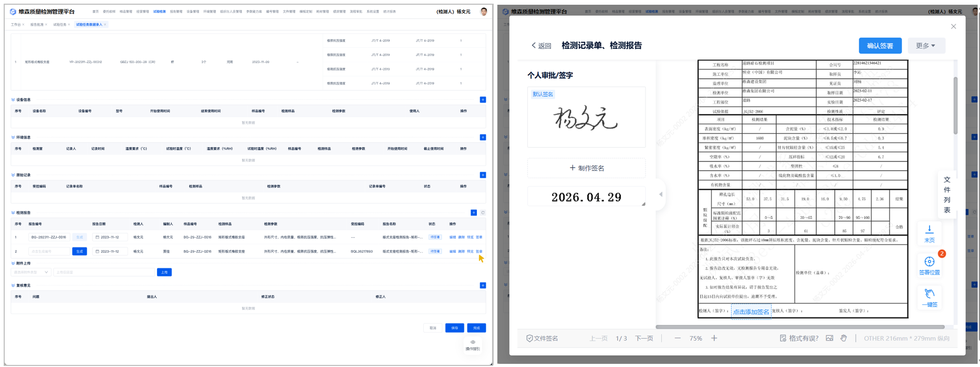The image size is (980, 367).
Task: Open 操作指引 eye icon guide
Action: click(473, 342)
